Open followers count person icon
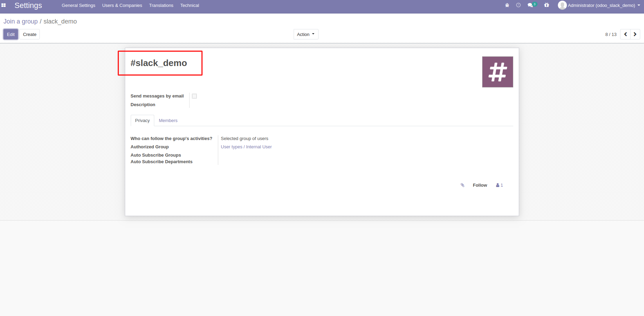The height and width of the screenshot is (316, 644). (499, 185)
